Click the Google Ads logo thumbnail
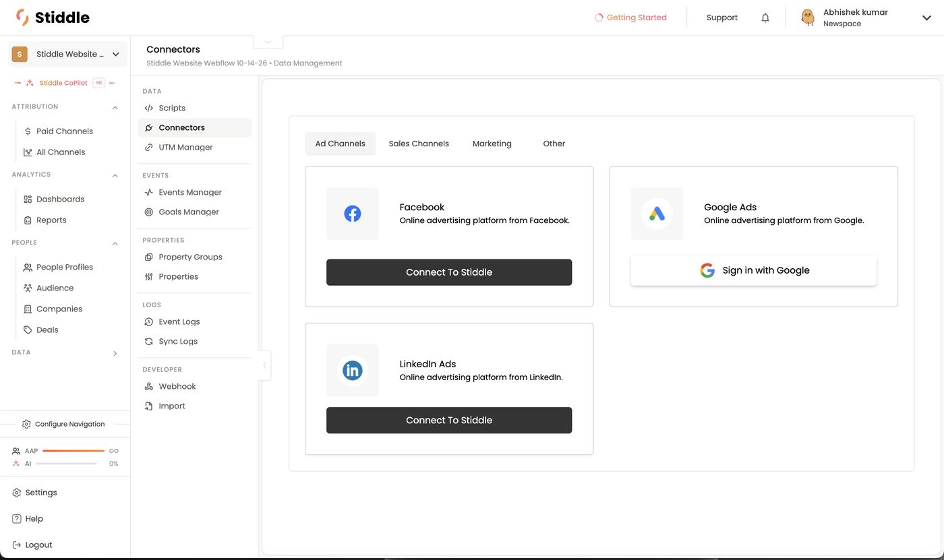944x560 pixels. 657,214
